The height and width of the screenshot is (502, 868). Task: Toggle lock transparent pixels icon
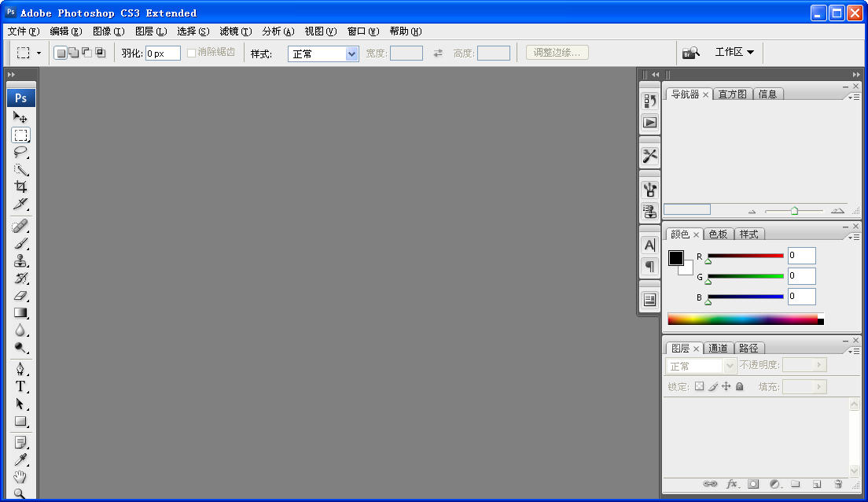point(699,386)
